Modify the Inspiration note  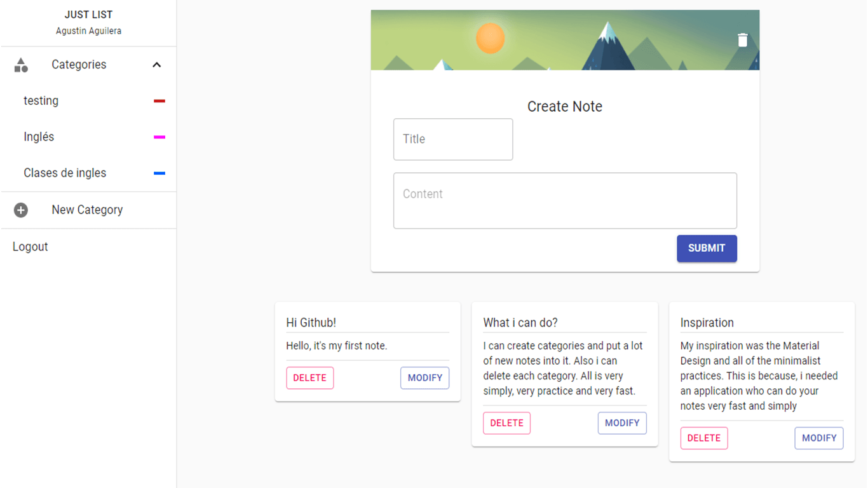tap(819, 438)
